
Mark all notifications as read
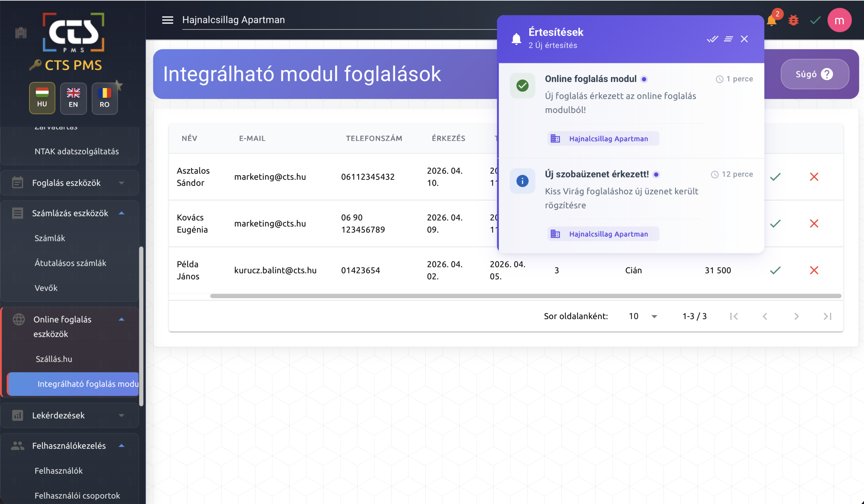tap(712, 39)
